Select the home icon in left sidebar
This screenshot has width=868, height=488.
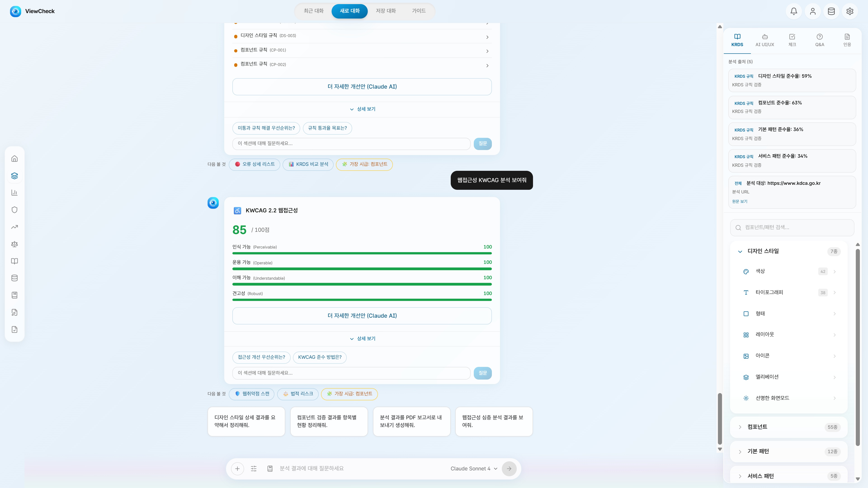point(14,159)
